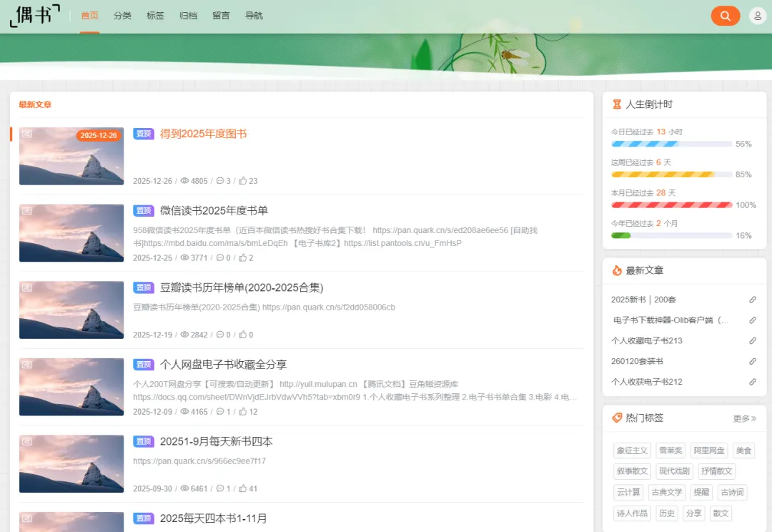This screenshot has height=532, width=772.
Task: Select the 阿里网盘 tag
Action: point(709,450)
